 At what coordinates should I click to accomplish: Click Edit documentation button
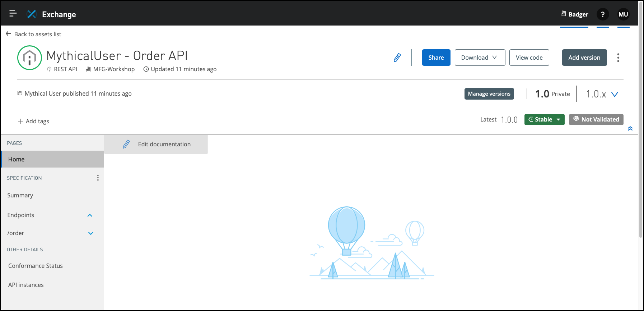pyautogui.click(x=156, y=144)
